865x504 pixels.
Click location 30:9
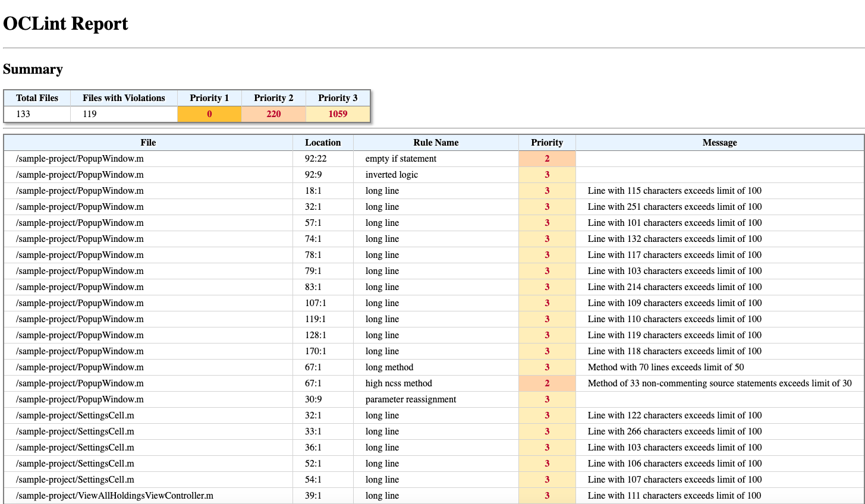click(x=313, y=399)
